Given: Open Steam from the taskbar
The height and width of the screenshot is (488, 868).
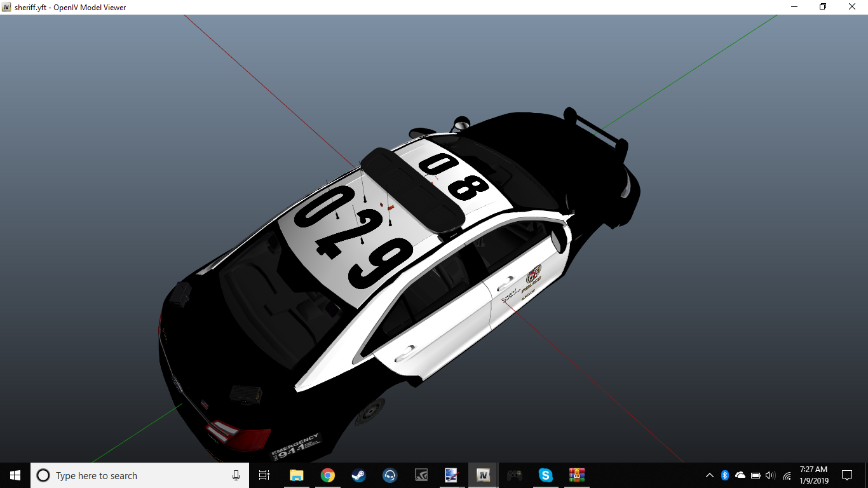Looking at the screenshot, I should [358, 475].
